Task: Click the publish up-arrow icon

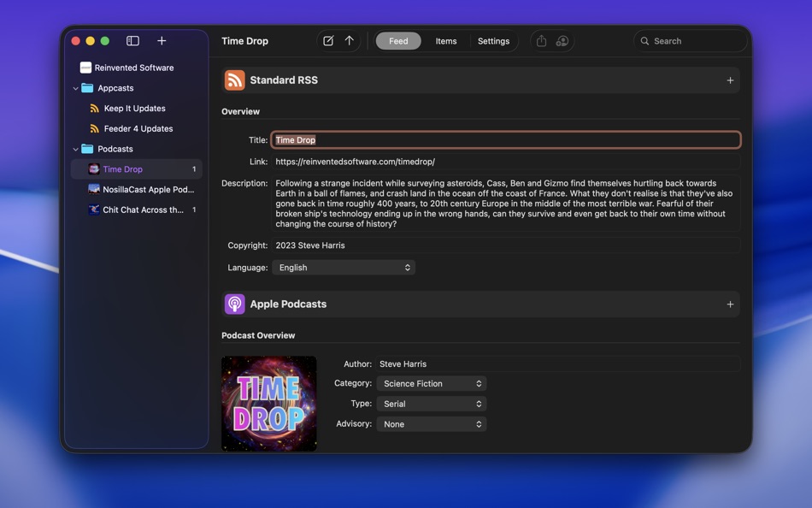Action: tap(350, 41)
